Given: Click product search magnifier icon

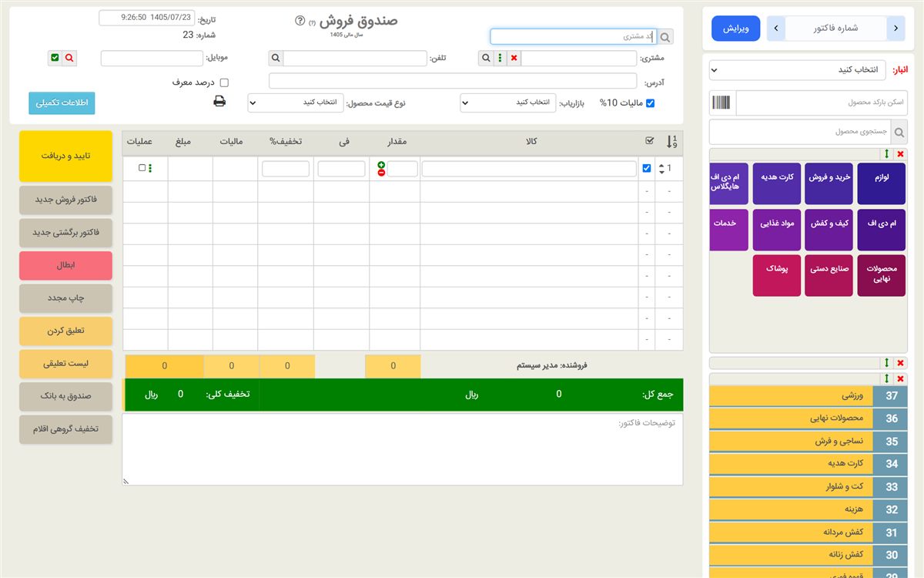Looking at the screenshot, I should pos(899,132).
